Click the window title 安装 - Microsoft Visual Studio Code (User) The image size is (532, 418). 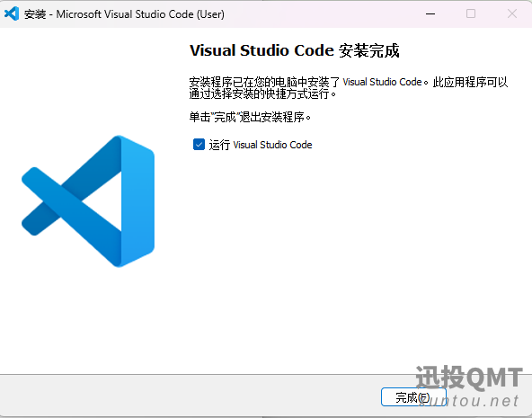coord(124,14)
